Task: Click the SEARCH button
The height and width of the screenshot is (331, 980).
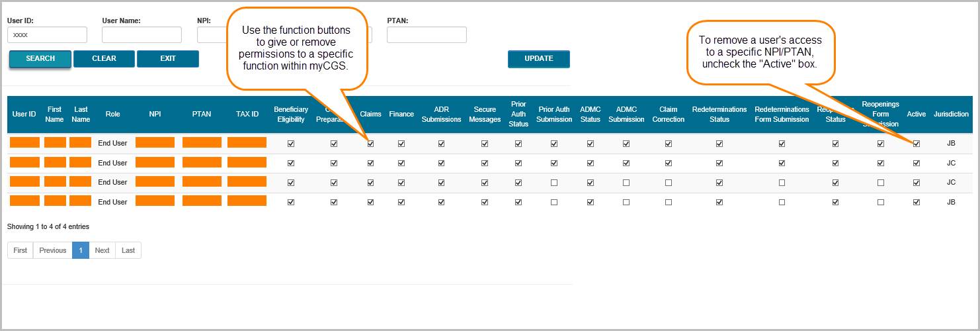Action: pos(40,59)
